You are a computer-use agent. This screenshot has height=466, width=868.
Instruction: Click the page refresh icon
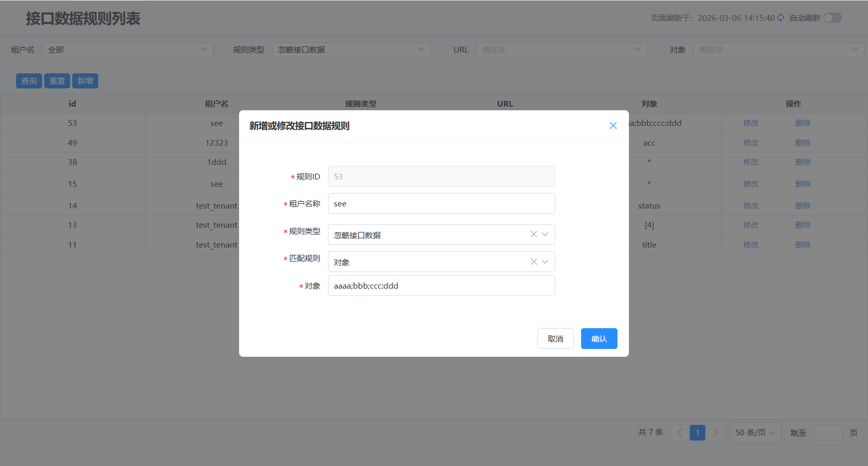tap(780, 18)
